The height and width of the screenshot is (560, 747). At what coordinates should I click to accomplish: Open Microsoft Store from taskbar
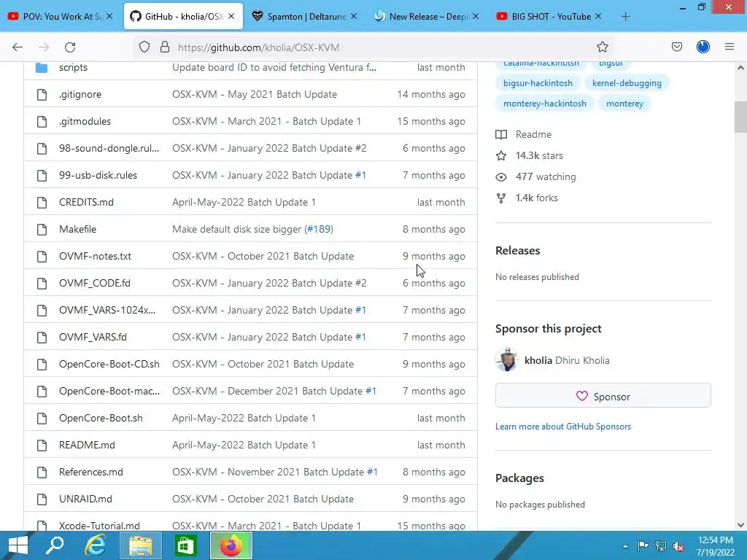pos(185,545)
